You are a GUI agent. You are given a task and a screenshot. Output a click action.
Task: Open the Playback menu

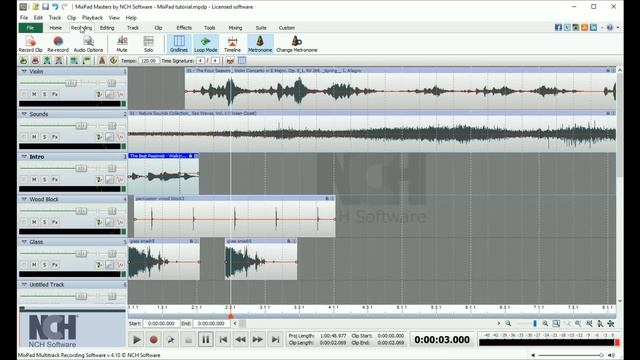pyautogui.click(x=92, y=18)
